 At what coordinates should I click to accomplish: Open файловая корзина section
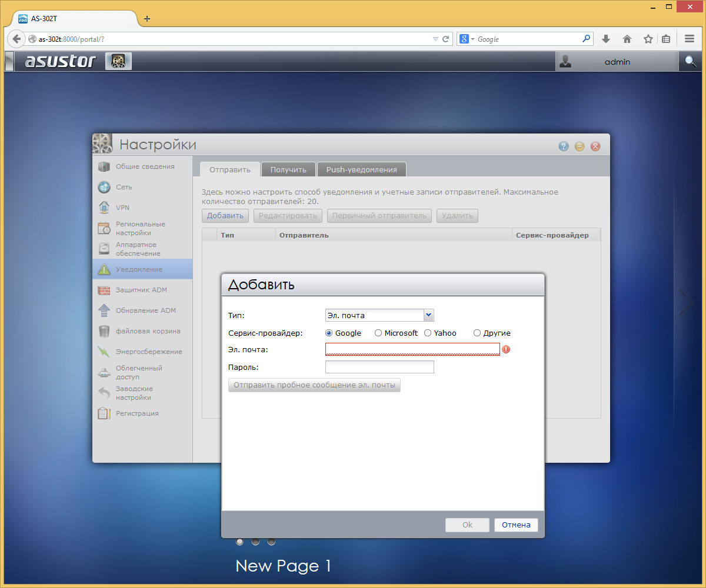[142, 331]
